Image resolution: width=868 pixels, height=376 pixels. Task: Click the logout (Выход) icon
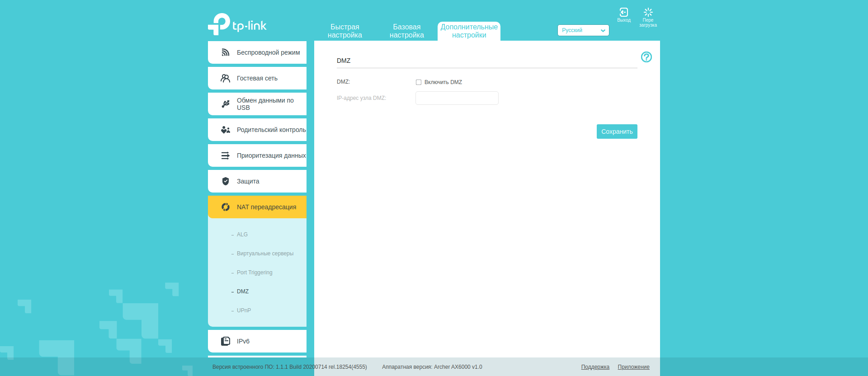pyautogui.click(x=623, y=13)
